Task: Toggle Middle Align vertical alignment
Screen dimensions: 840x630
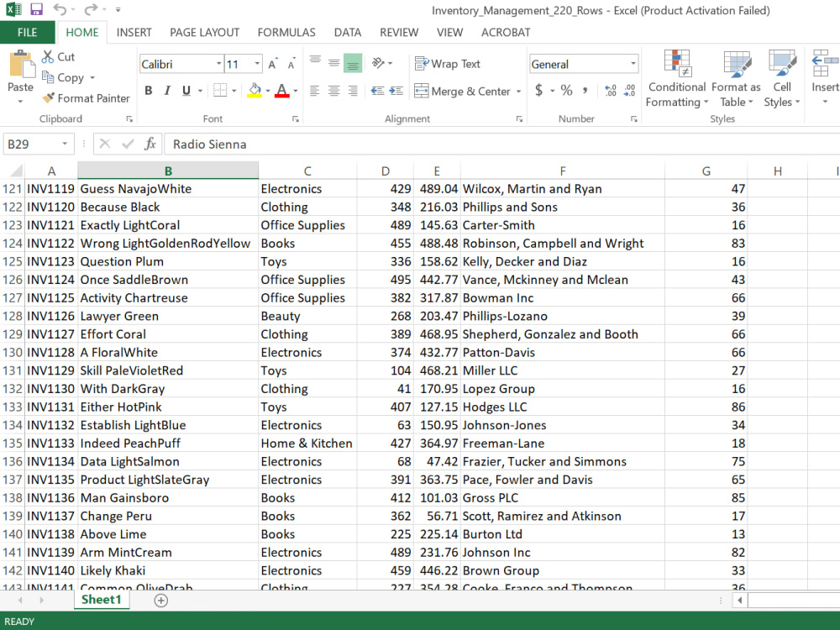Action: click(x=333, y=63)
